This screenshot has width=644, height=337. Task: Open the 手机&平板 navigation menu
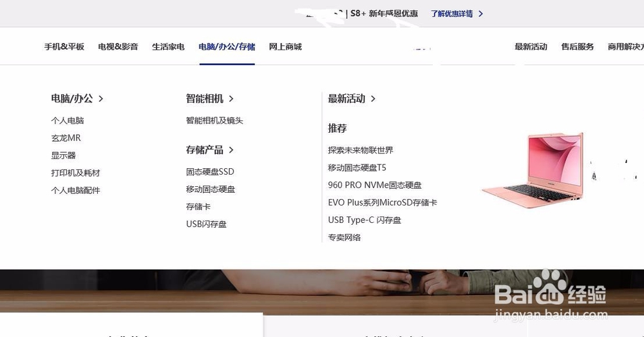click(64, 47)
